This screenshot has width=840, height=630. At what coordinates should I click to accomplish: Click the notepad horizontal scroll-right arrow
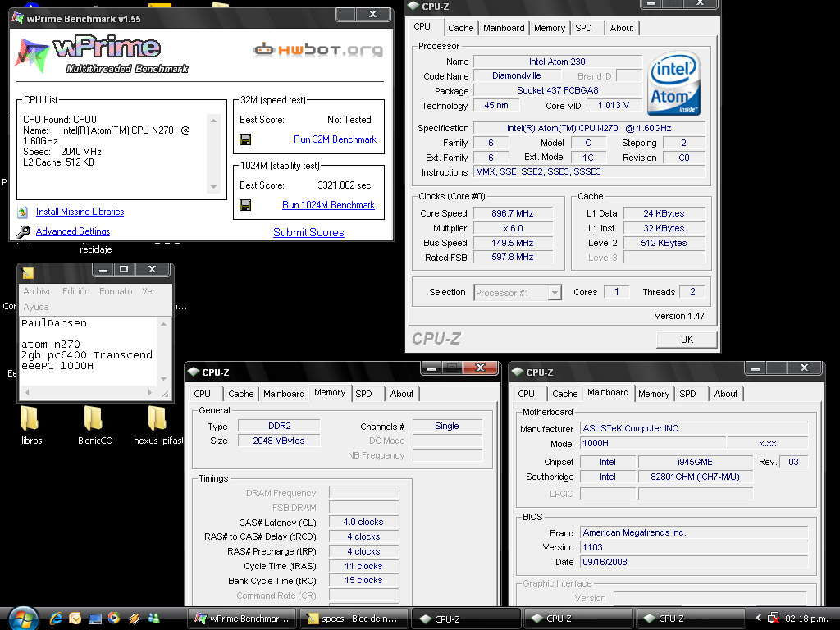(150, 393)
